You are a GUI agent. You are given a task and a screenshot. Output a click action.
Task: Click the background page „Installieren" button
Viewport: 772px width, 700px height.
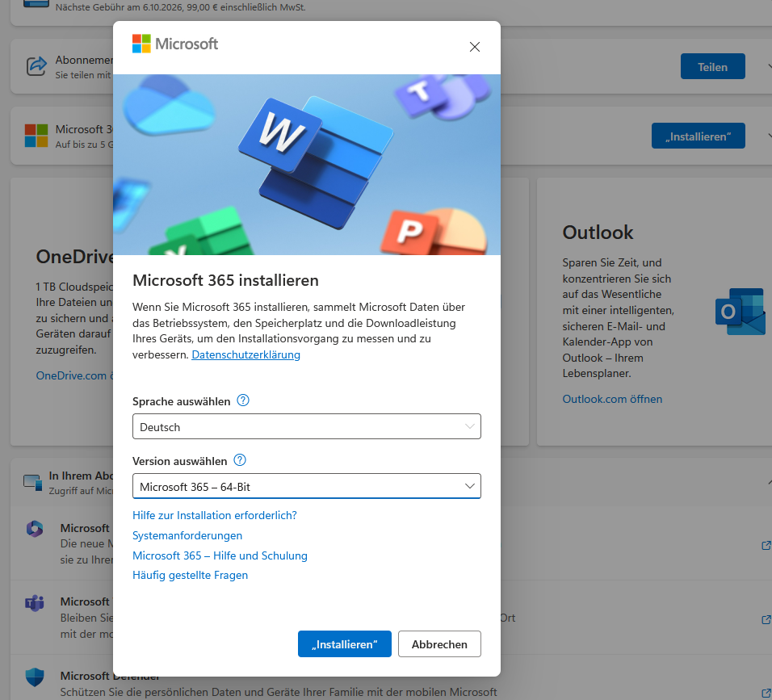tap(699, 136)
